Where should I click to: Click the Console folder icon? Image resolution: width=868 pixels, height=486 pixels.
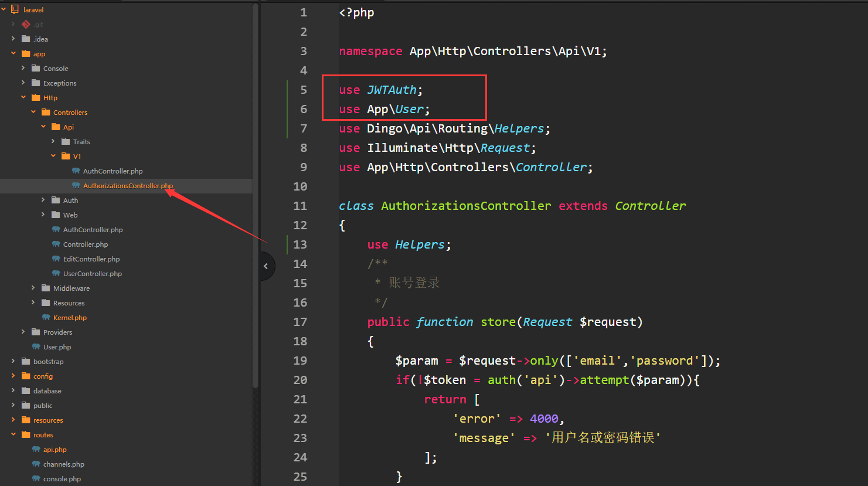[36, 68]
